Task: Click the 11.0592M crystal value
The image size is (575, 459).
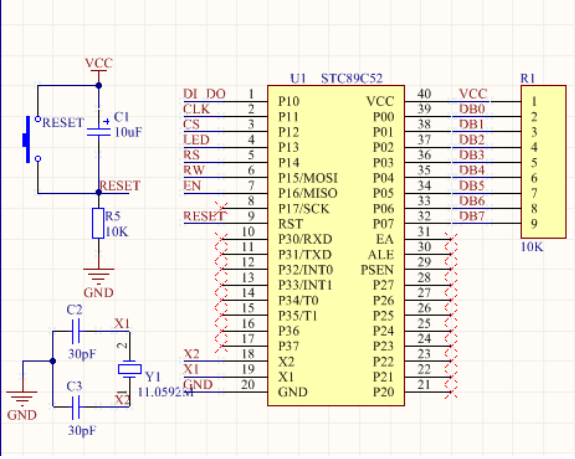Action: click(165, 392)
